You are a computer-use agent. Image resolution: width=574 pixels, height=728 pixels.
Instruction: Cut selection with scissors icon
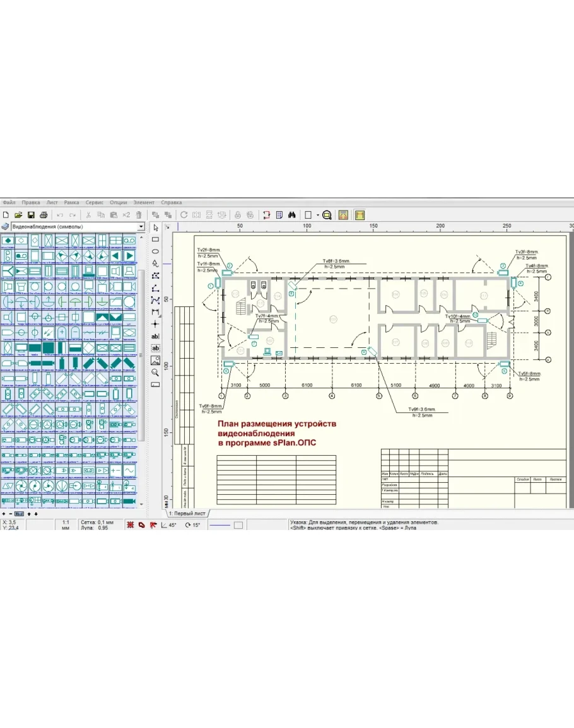point(88,215)
